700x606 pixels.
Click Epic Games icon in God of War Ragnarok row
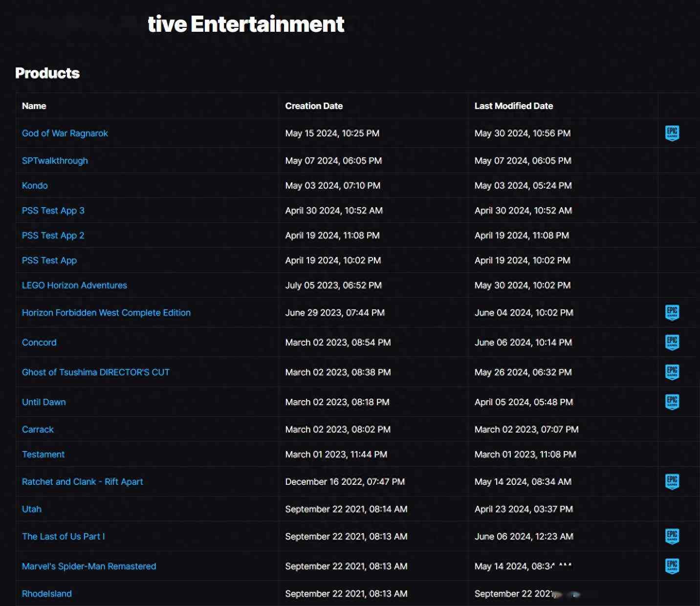(672, 133)
